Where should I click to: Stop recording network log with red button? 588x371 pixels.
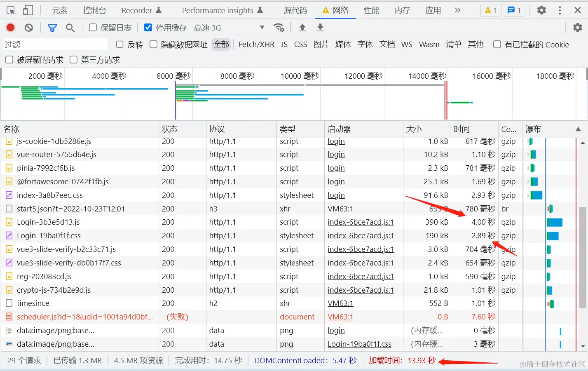tap(11, 28)
